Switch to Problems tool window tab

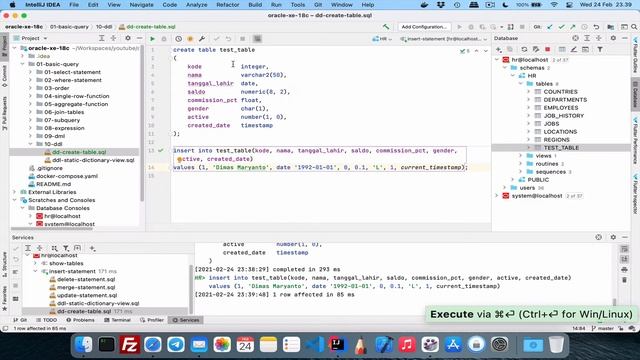click(x=80, y=320)
